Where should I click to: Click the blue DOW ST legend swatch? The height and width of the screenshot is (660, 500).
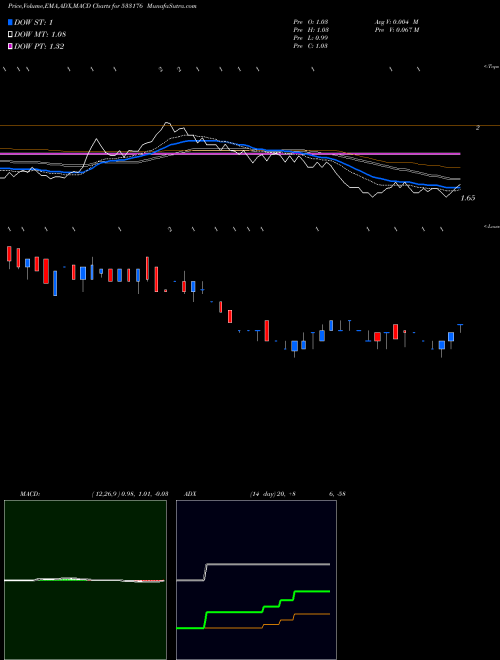[11, 22]
